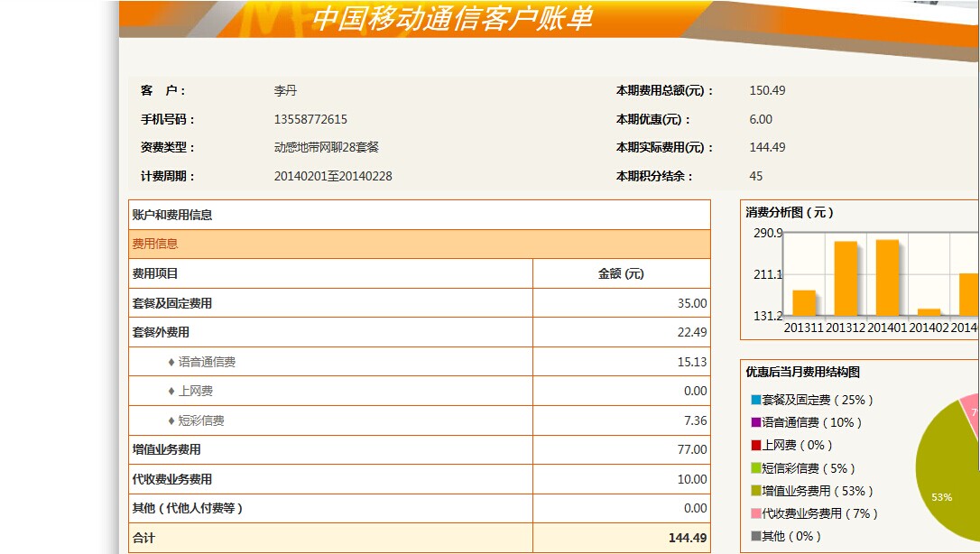
Task: Click the 290.9 axis label
Action: coord(768,233)
